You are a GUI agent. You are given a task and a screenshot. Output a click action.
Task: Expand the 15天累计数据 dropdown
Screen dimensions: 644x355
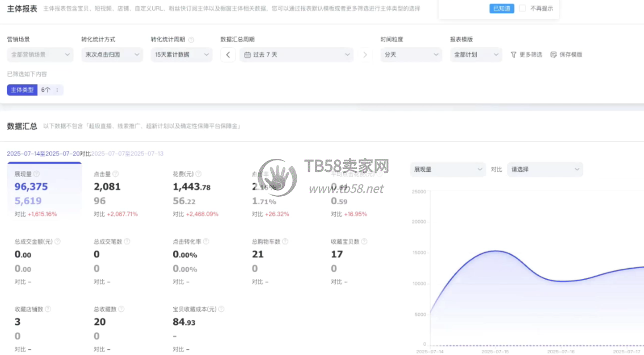[x=182, y=55]
